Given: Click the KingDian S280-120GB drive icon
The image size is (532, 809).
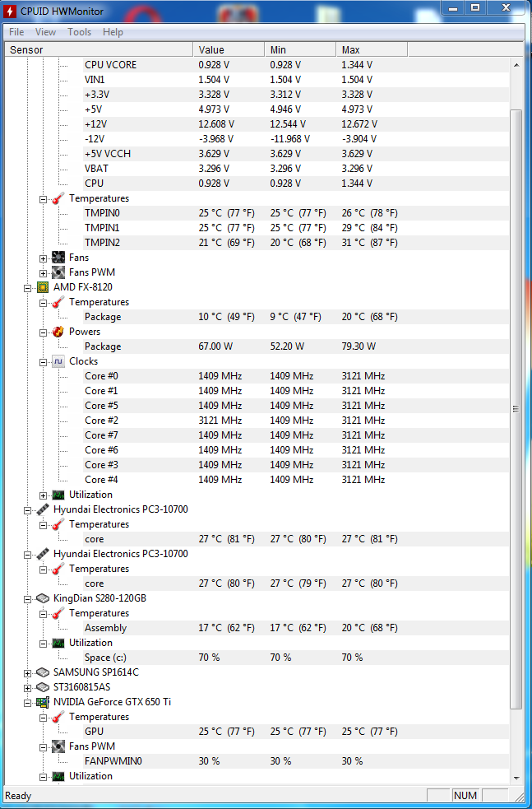Looking at the screenshot, I should pyautogui.click(x=43, y=598).
